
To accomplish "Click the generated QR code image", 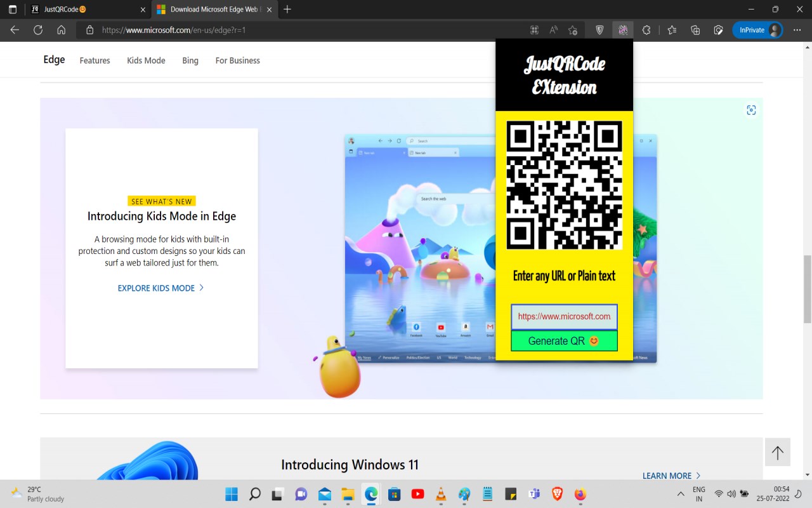I will point(564,185).
